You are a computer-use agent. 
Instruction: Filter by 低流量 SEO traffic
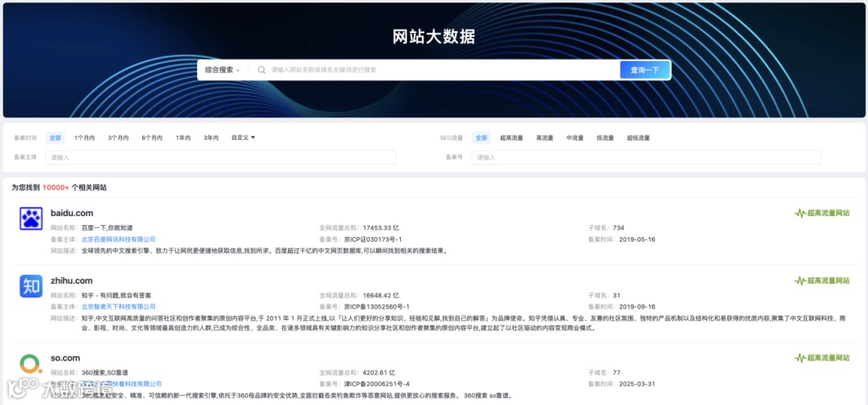[605, 137]
